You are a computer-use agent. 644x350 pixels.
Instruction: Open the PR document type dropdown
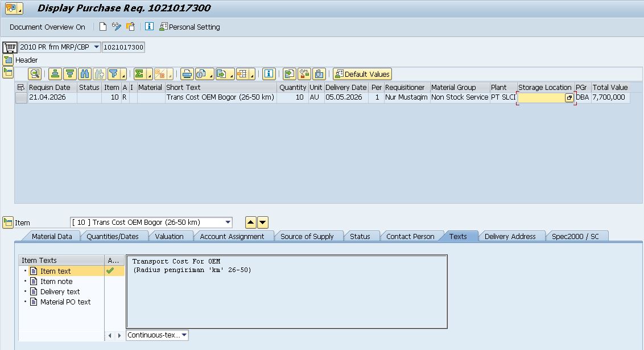click(x=97, y=47)
